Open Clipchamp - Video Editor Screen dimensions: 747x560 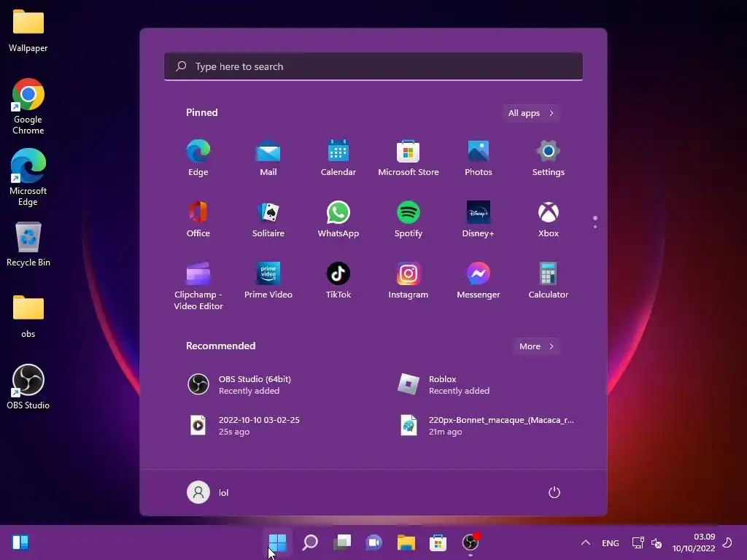pos(198,286)
